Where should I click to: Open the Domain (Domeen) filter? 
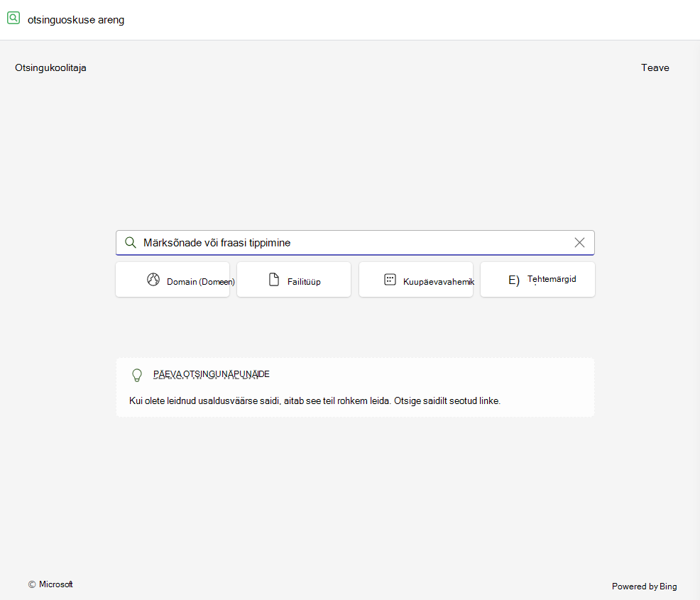(x=173, y=280)
